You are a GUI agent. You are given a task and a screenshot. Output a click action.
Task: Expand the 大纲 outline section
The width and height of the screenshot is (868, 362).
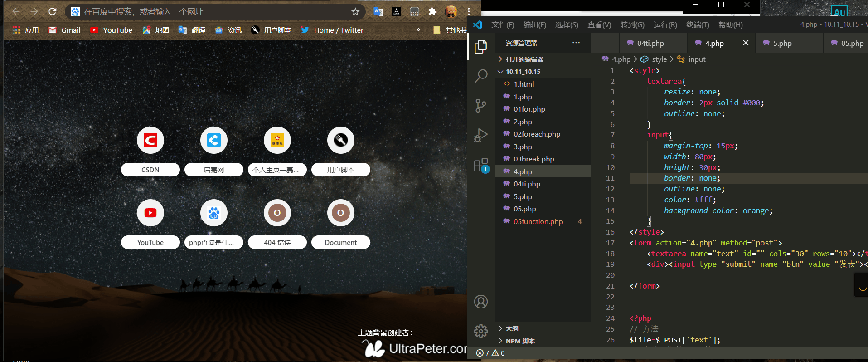pos(512,328)
